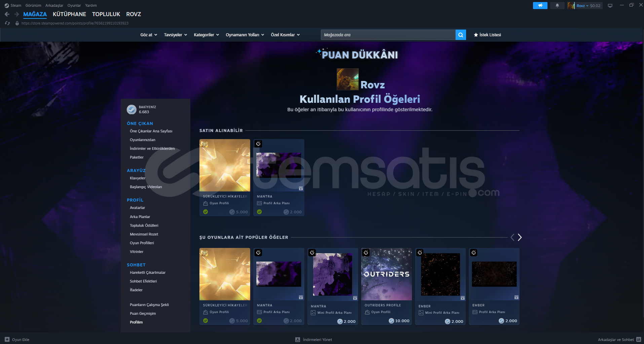
Task: Switch to the TOPLULUK tab
Action: point(106,14)
